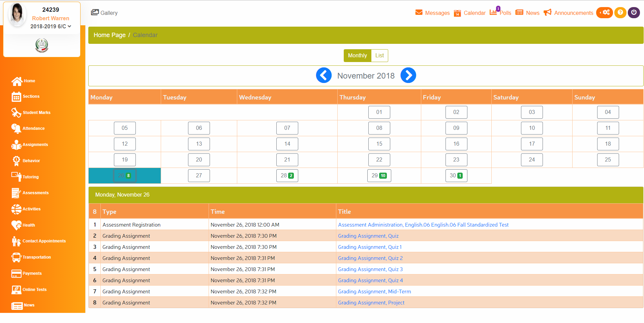
Task: Switch the calendar to List view
Action: pos(379,55)
